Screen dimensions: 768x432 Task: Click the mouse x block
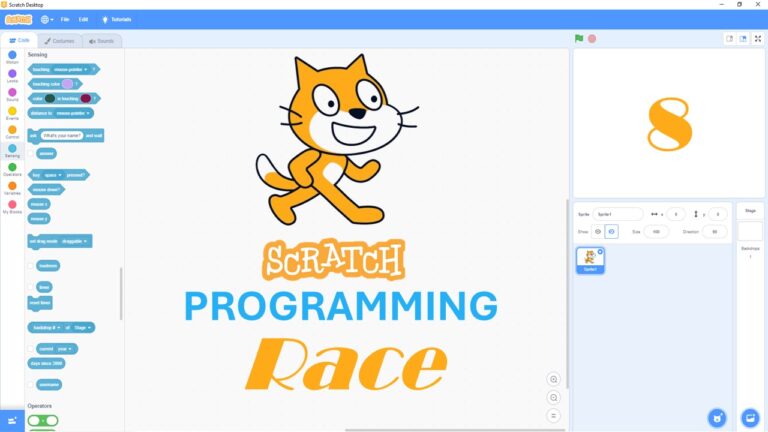point(39,204)
